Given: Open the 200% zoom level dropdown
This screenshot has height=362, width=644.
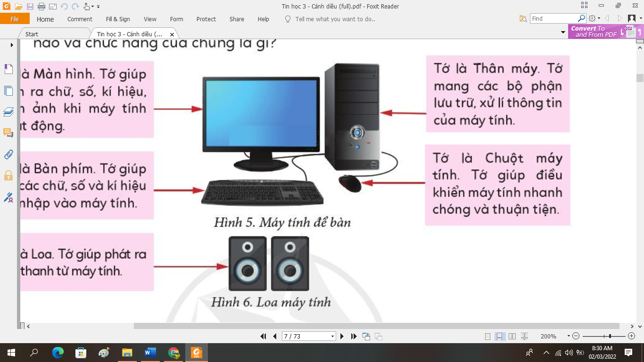Looking at the screenshot, I should point(568,337).
